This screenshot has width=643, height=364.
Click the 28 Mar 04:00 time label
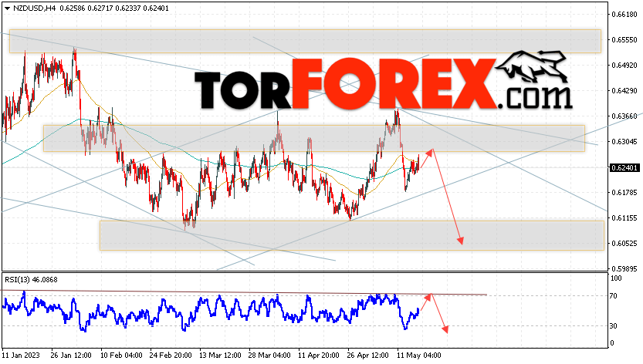[x=269, y=356]
